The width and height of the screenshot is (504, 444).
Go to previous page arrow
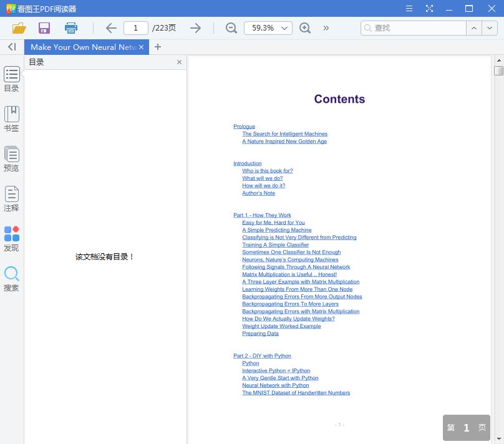(x=111, y=28)
